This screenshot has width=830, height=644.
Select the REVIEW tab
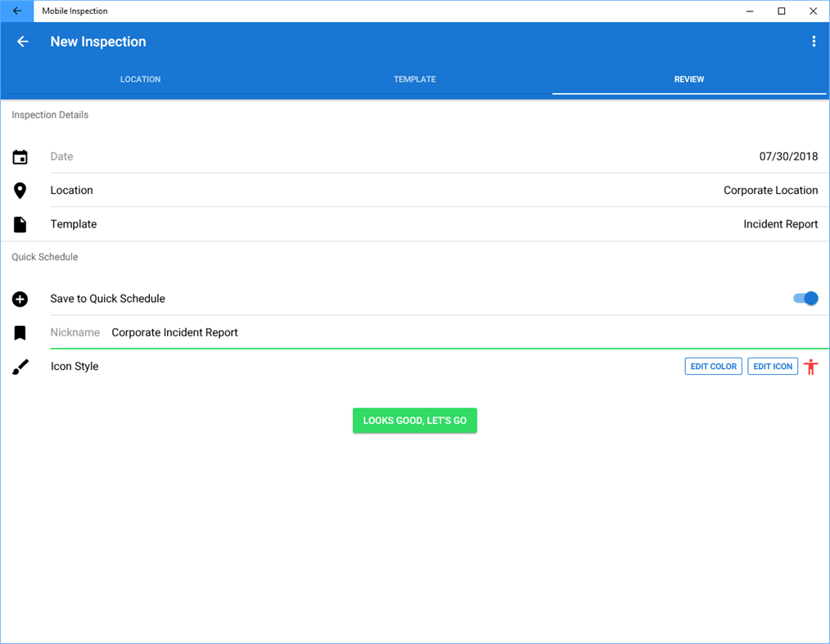pos(688,79)
